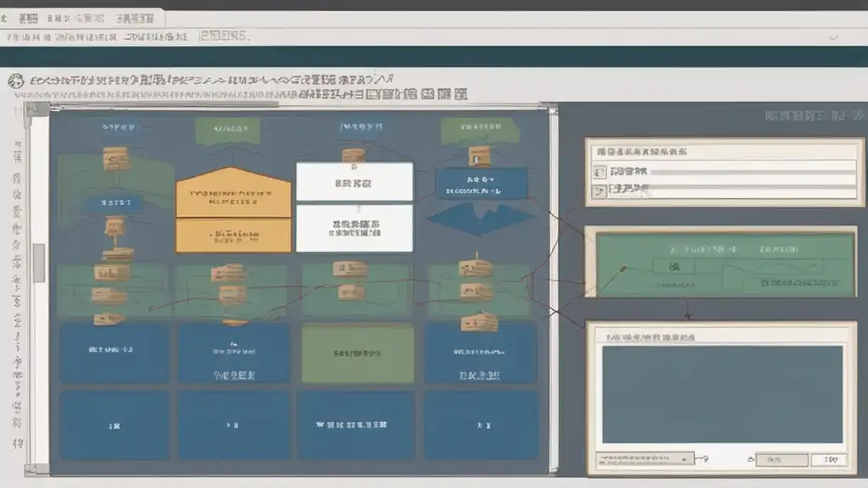Click the vertical scrollbar thumb left of the diagram
The width and height of the screenshot is (868, 488).
pos(38,263)
